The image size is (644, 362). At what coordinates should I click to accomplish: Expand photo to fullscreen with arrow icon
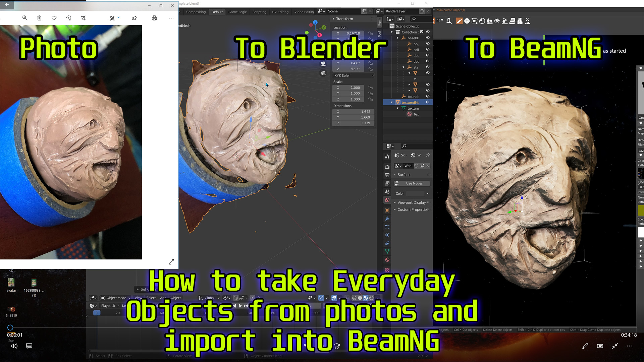coord(171,262)
